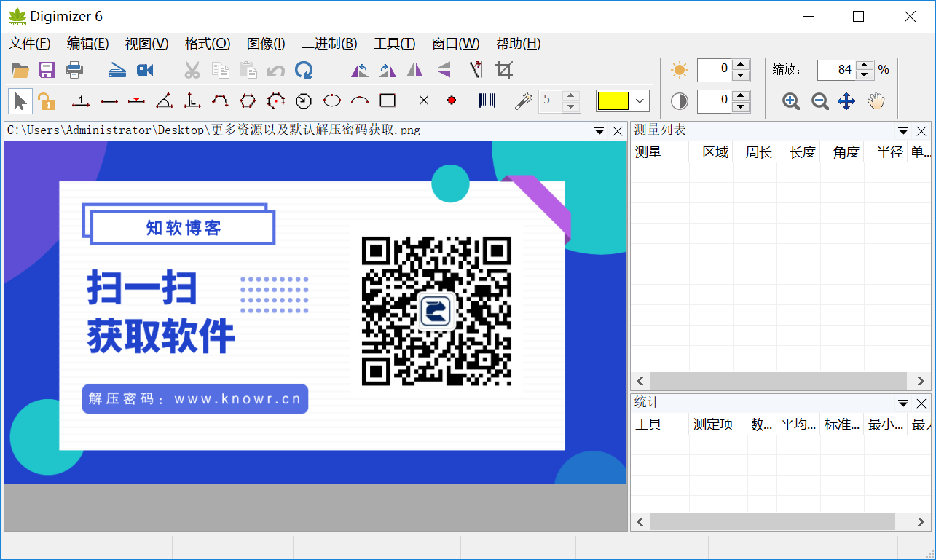The height and width of the screenshot is (560, 936).
Task: Open the 格式(O) menu
Action: tap(208, 44)
